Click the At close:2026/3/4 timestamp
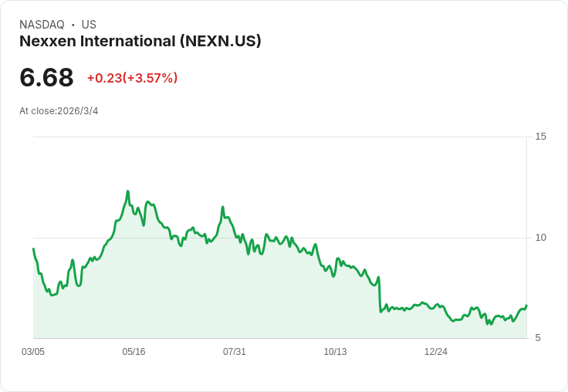This screenshot has height=392, width=568. [59, 111]
